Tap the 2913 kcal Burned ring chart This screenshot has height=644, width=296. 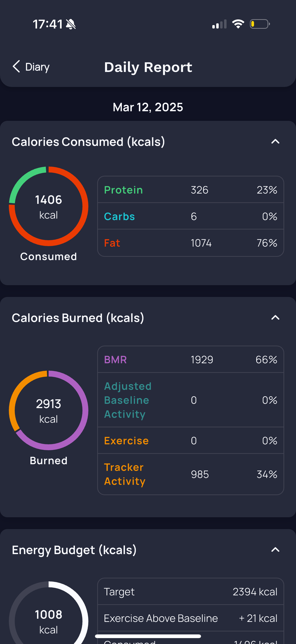click(x=48, y=410)
